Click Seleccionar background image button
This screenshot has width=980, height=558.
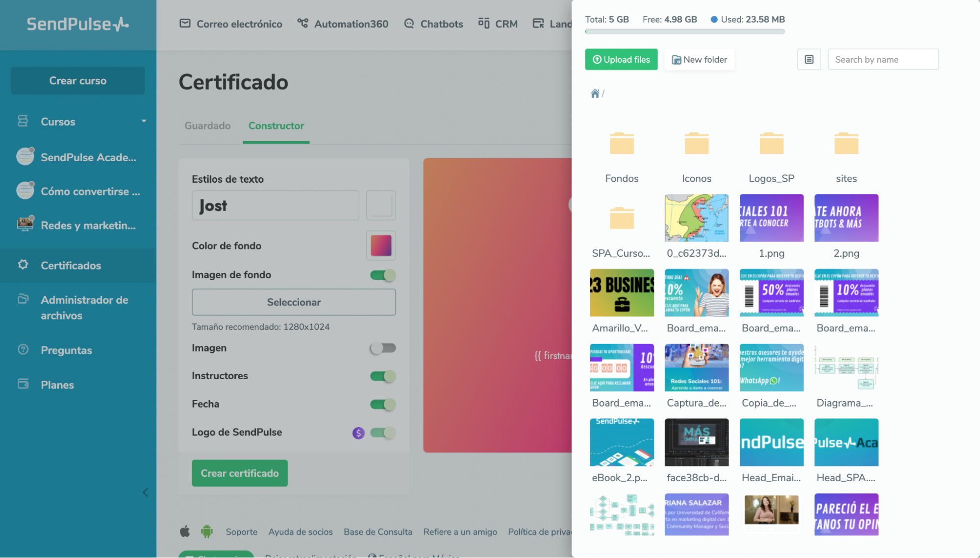[294, 302]
